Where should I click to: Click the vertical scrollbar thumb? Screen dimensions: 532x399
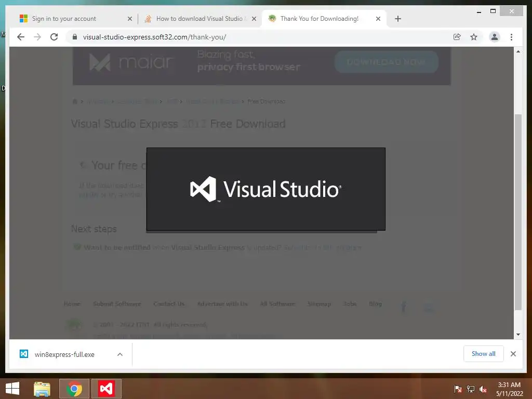[518, 212]
